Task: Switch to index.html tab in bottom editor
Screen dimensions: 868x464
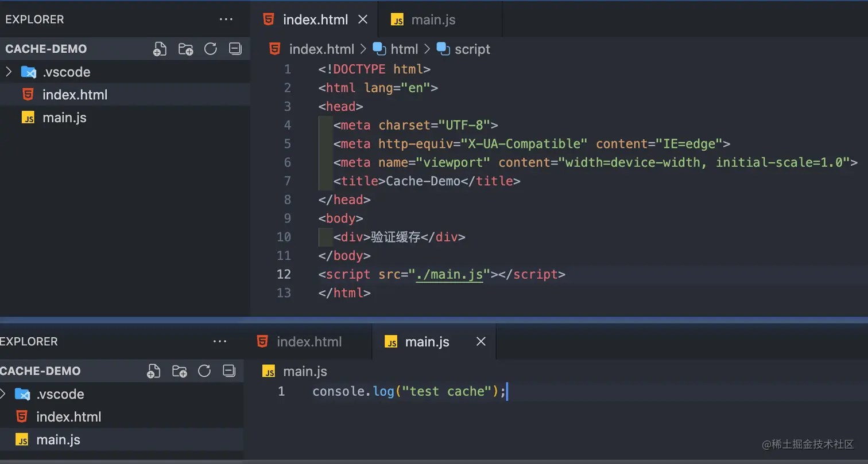Action: coord(308,342)
